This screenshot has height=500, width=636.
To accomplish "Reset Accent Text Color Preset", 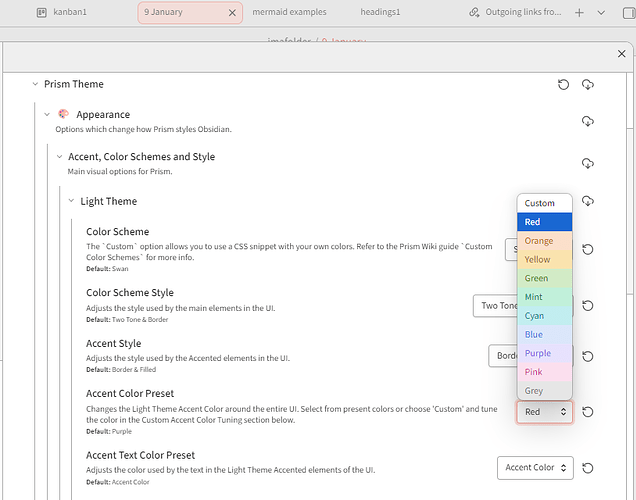I will point(588,468).
